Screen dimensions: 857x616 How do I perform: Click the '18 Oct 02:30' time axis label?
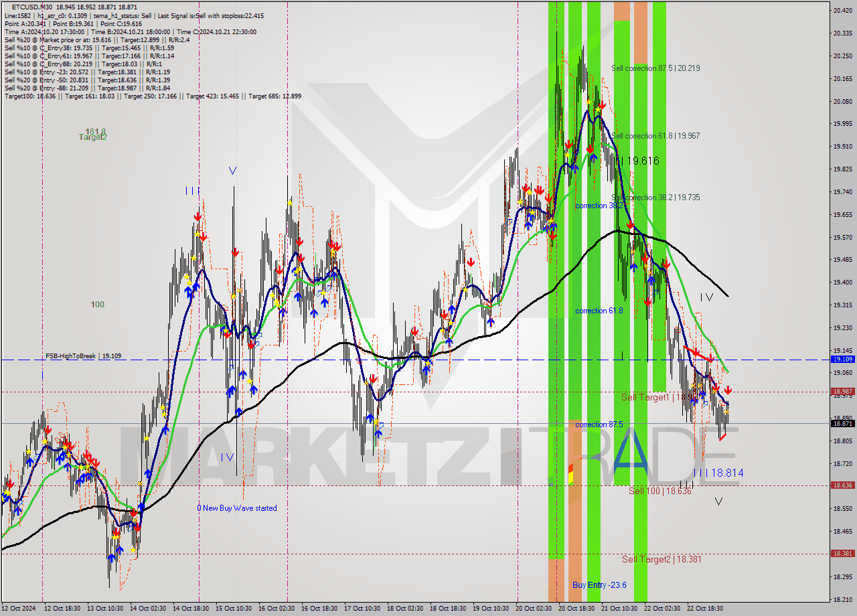pyautogui.click(x=406, y=609)
